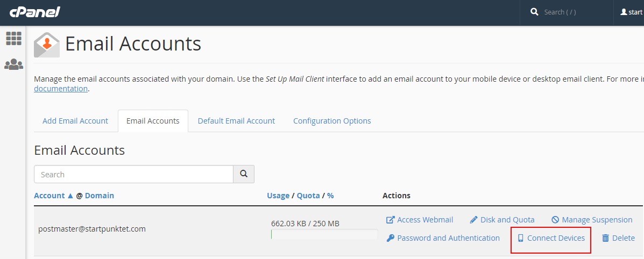Switch to Add Email Account tab
Viewport: 644px width, 259px height.
[x=75, y=121]
